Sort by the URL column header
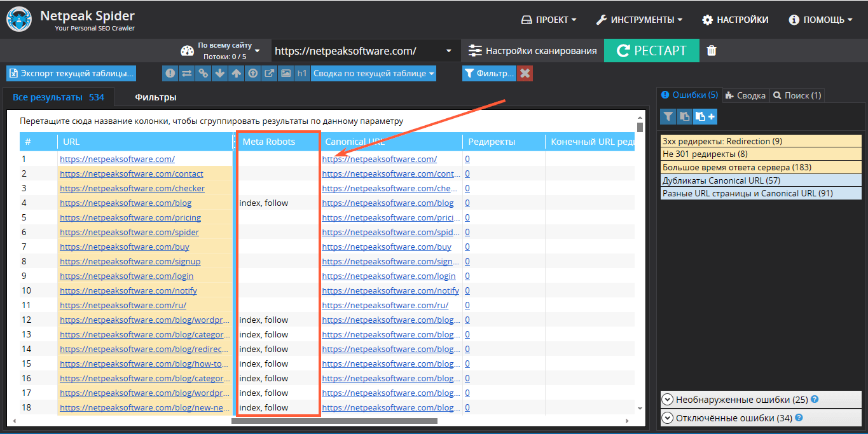Image resolution: width=868 pixels, height=434 pixels. coord(145,142)
